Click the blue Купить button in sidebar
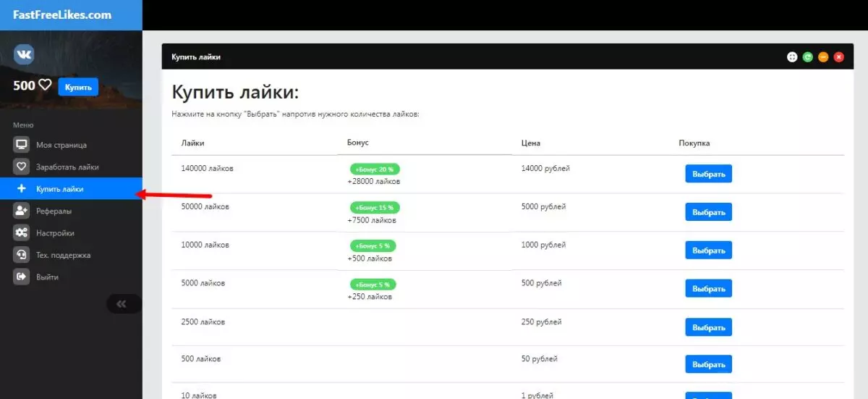Viewport: 868px width, 399px height. pyautogui.click(x=78, y=87)
